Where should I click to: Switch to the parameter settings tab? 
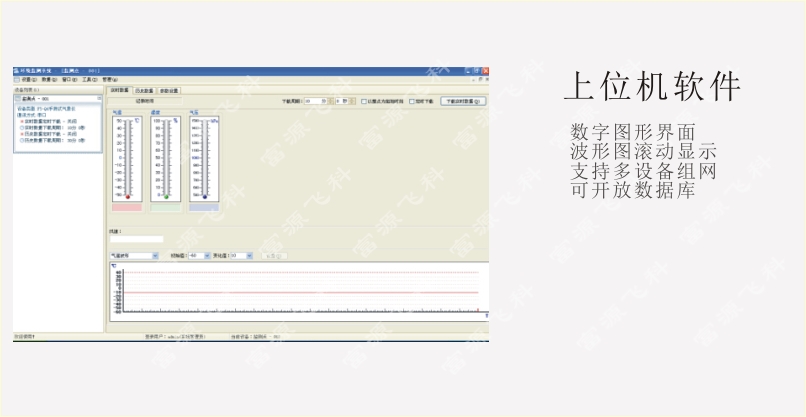click(x=169, y=90)
